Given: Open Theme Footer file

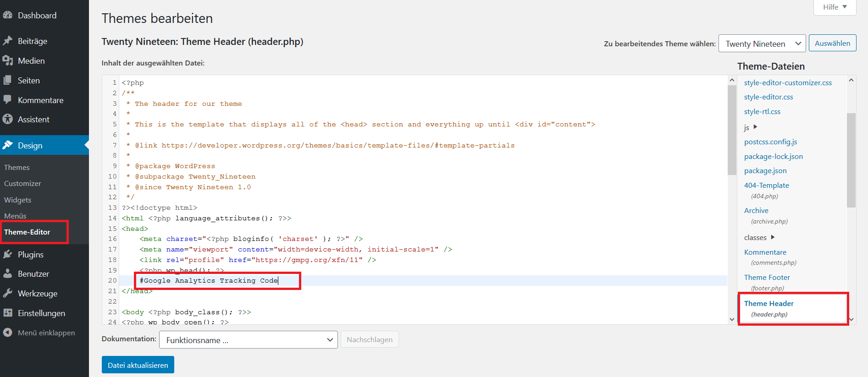Looking at the screenshot, I should [767, 277].
